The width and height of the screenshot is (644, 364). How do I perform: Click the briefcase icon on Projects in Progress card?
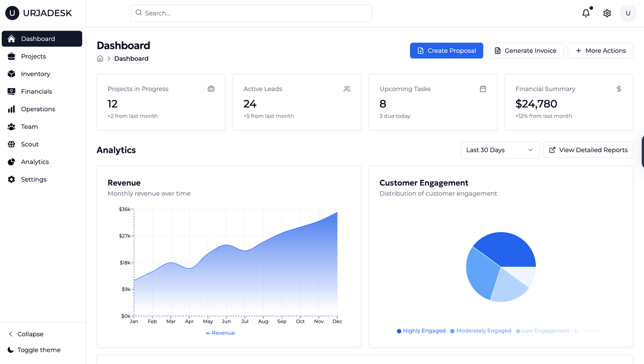(x=211, y=89)
